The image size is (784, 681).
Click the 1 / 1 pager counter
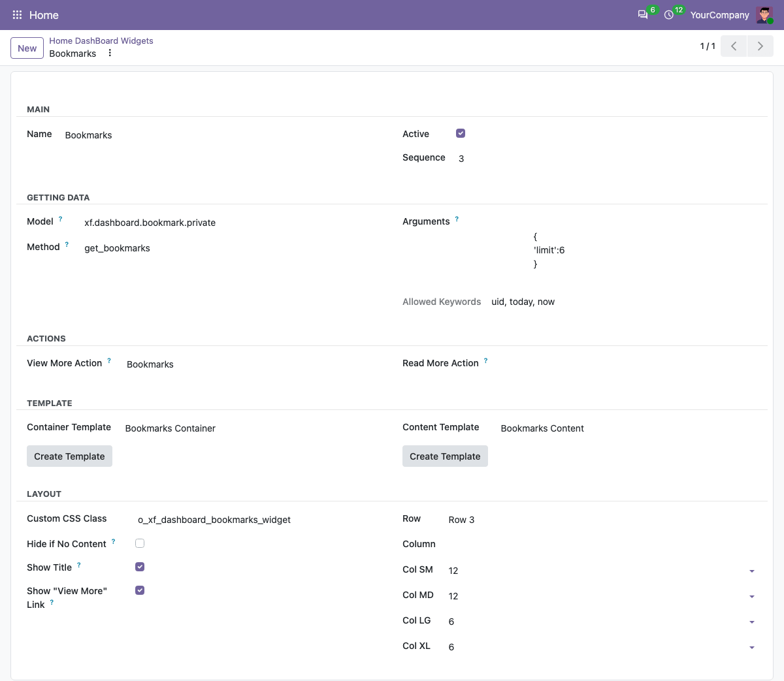pos(708,46)
